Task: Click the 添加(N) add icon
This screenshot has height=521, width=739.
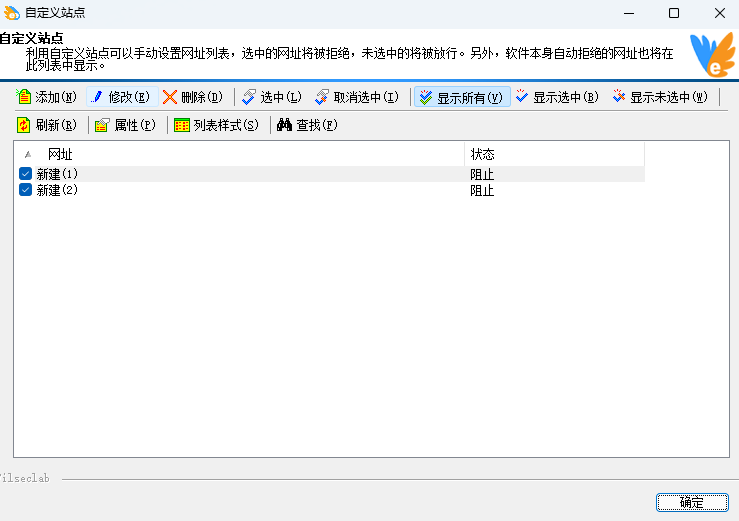Action: click(24, 97)
